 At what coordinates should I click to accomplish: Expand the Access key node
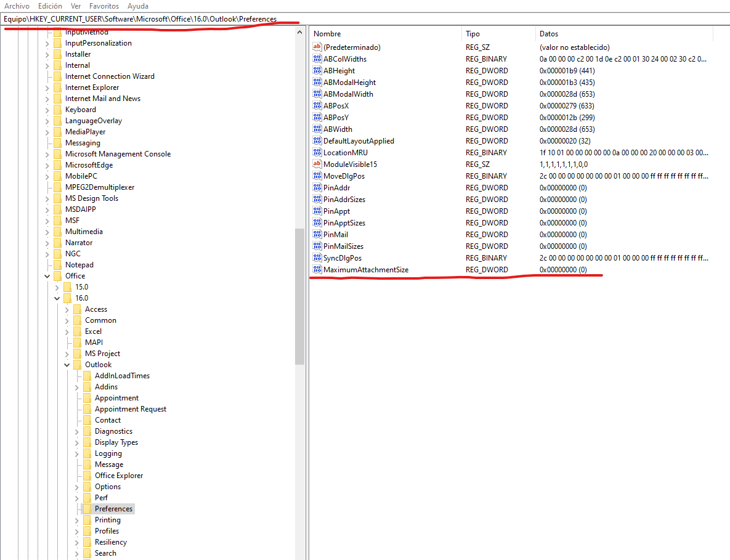pyautogui.click(x=67, y=309)
